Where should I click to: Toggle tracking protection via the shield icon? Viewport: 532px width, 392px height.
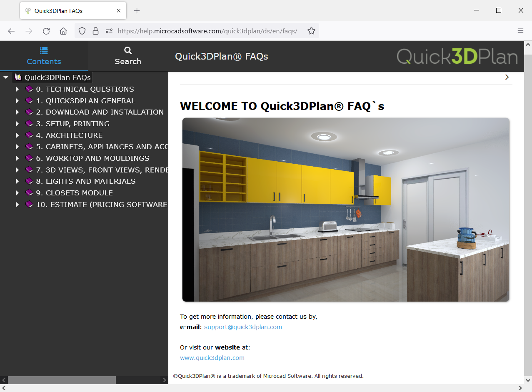click(82, 30)
